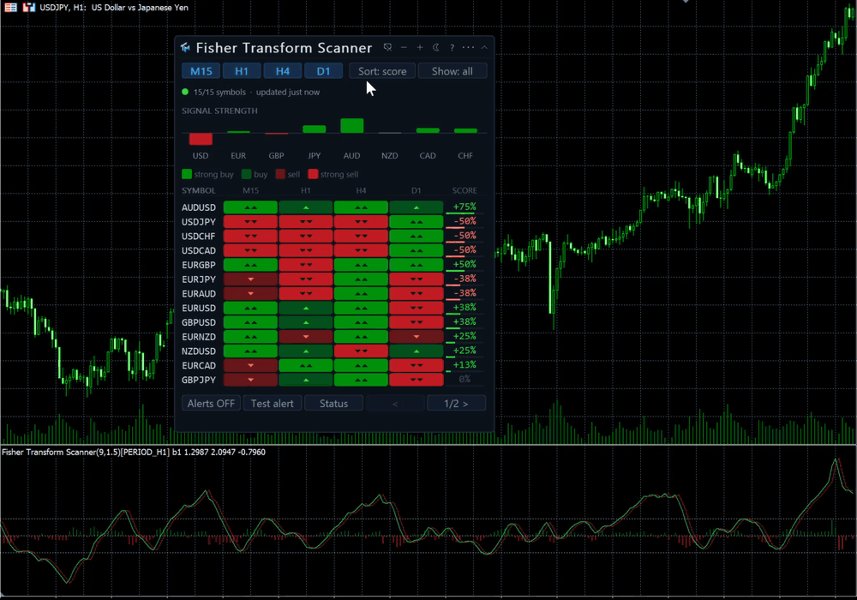Click the USD signal strength bar
857x600 pixels.
201,139
